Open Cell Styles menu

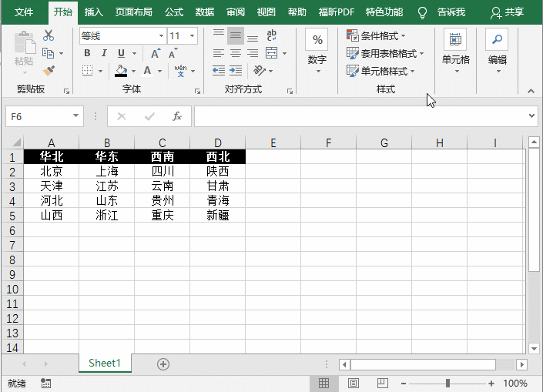click(380, 71)
